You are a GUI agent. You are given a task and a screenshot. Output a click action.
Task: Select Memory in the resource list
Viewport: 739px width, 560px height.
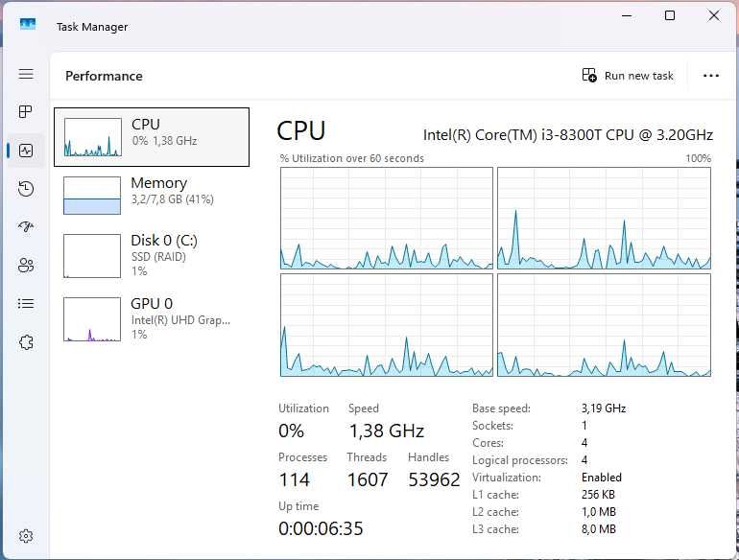coord(152,194)
